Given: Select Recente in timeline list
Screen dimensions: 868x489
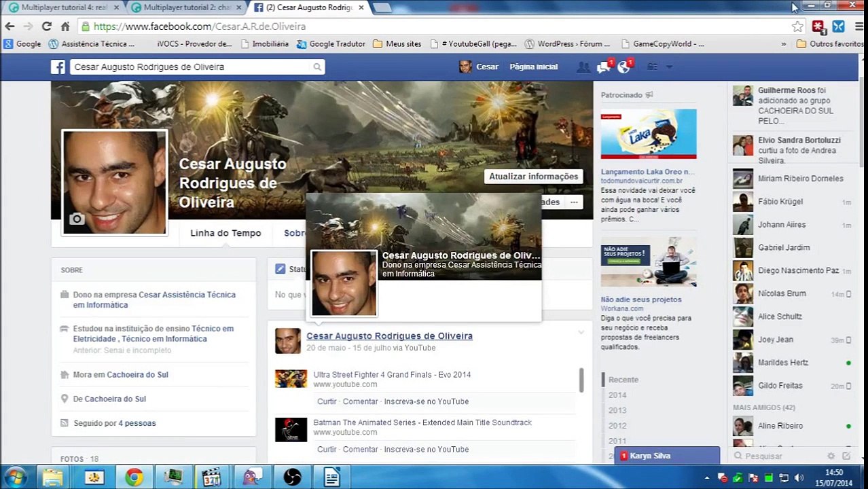Looking at the screenshot, I should 623,380.
